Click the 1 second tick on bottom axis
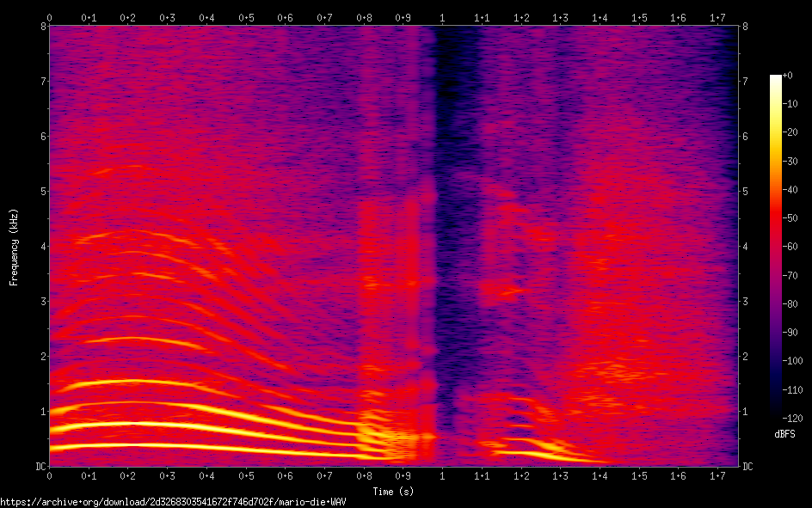Image resolution: width=812 pixels, height=508 pixels. tap(442, 475)
